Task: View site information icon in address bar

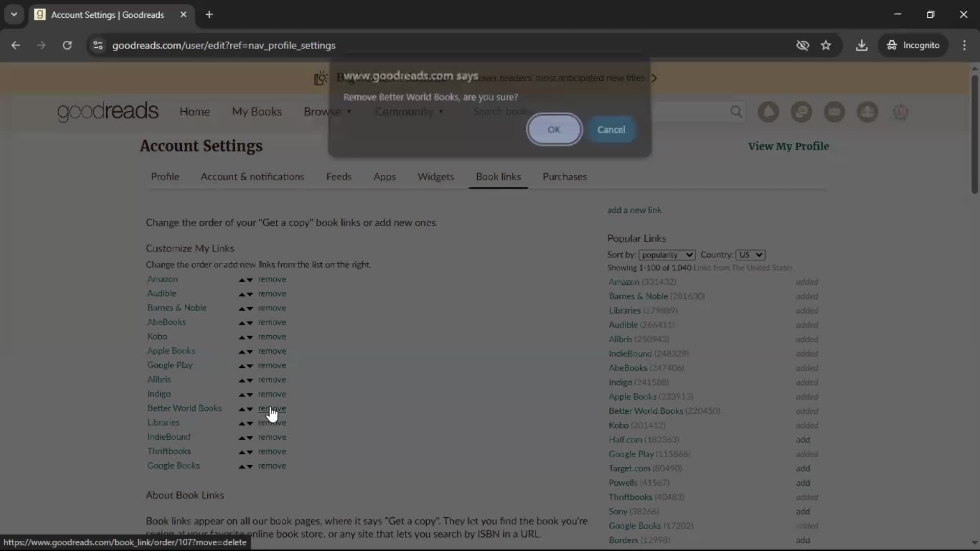Action: 98,45
